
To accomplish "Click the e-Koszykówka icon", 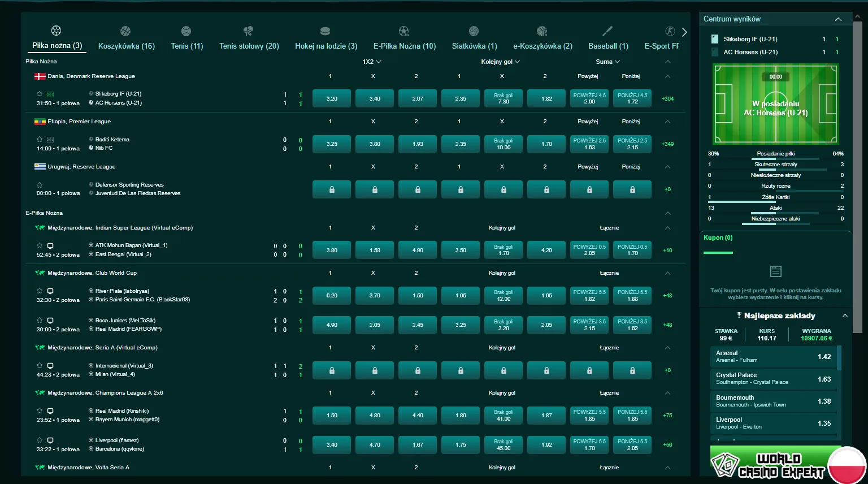I will tap(542, 31).
